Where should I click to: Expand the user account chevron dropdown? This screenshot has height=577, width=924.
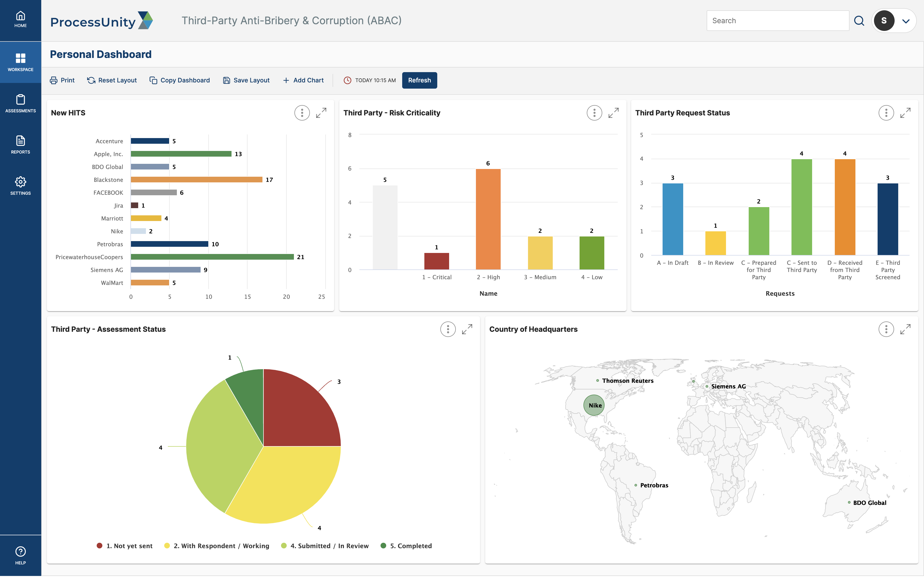906,21
